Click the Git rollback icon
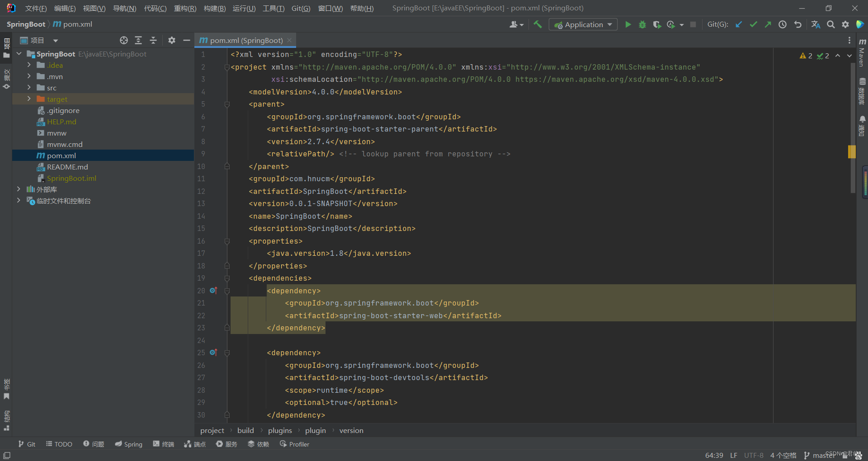 pos(798,24)
